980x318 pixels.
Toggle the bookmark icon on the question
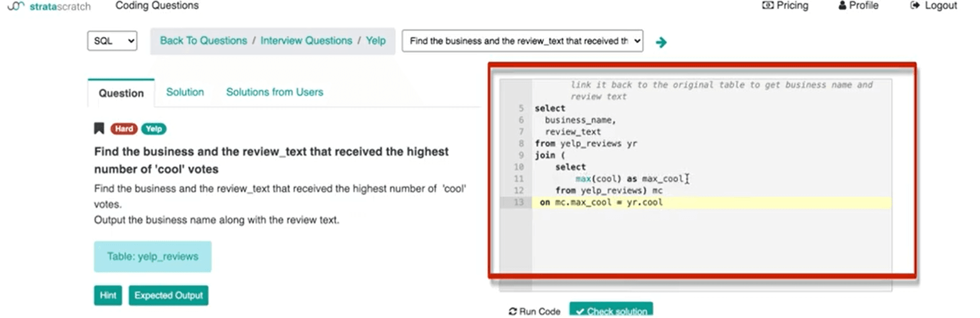tap(99, 128)
